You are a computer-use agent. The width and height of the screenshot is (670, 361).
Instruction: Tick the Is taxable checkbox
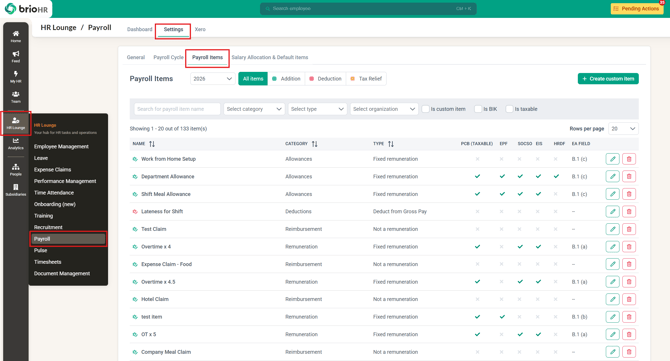[x=509, y=109]
